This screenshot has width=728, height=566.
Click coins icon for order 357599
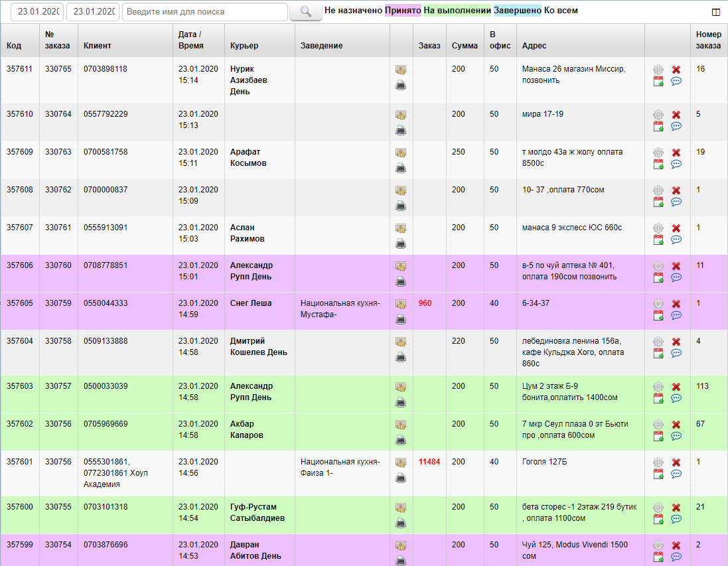pos(401,545)
